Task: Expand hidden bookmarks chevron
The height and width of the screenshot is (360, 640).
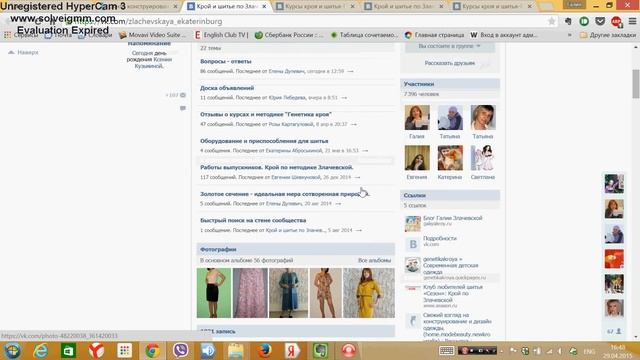Action: [569, 35]
